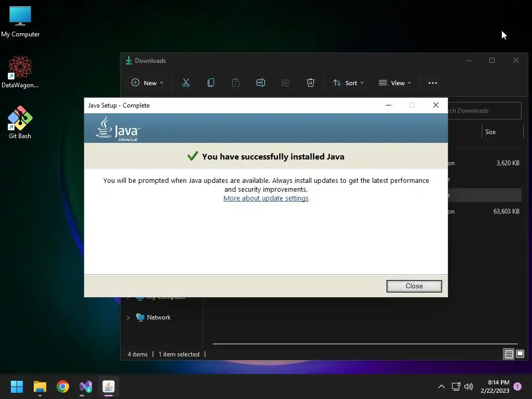Switch to large thumbnails view icon

tap(520, 354)
